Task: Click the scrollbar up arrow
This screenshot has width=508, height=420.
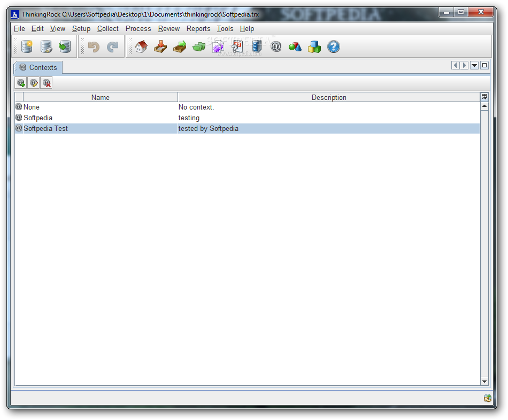Action: click(x=484, y=106)
